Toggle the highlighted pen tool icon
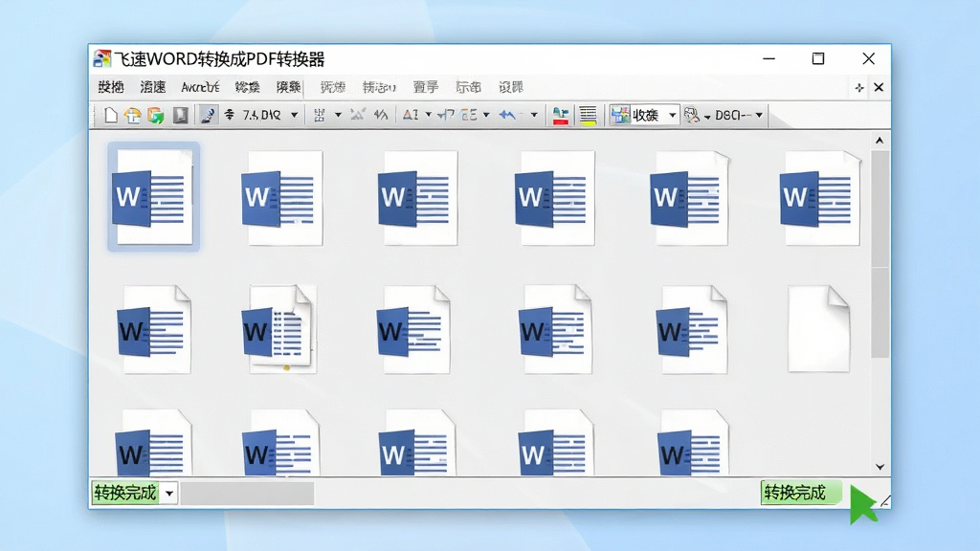 coord(208,115)
